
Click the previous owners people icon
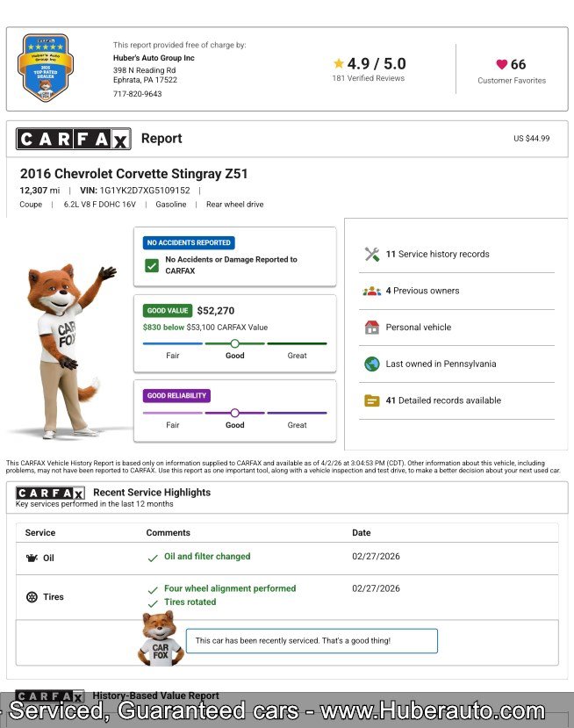click(371, 291)
